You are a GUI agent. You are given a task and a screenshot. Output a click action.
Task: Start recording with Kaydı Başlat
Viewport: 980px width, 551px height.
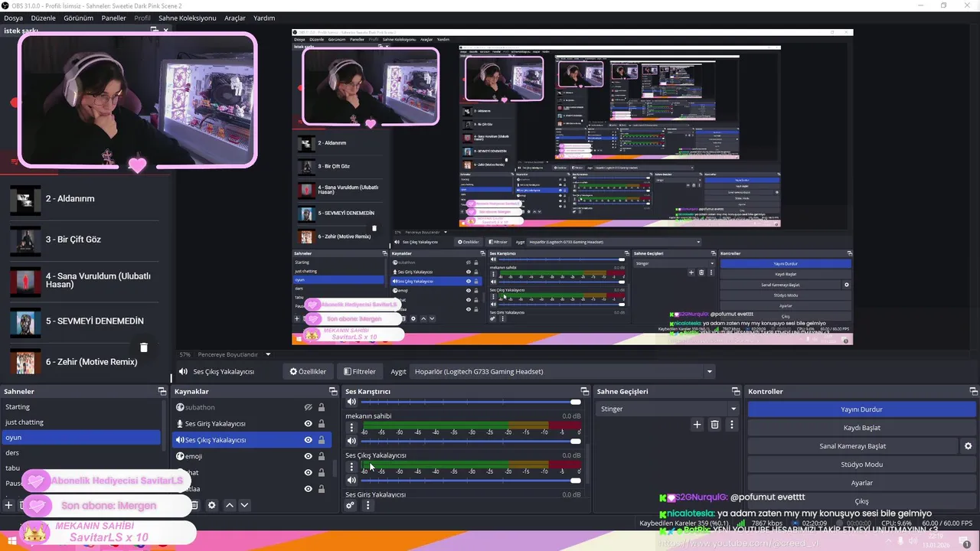[x=861, y=428]
